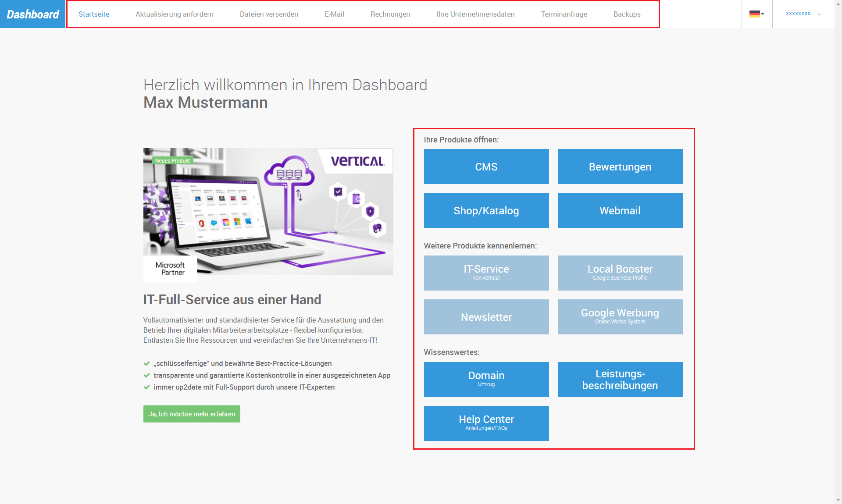Open the Help Center Anleitungen/FAQs tile

coord(486,423)
